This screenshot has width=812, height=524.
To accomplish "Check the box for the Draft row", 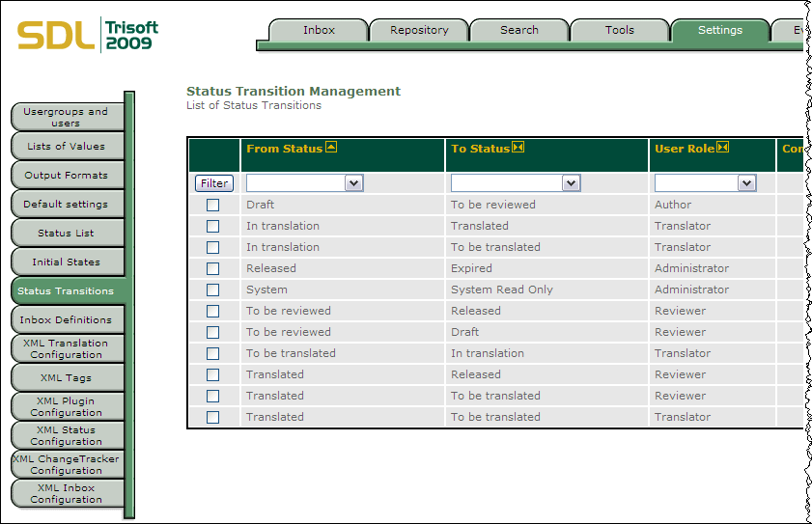I will [x=212, y=205].
